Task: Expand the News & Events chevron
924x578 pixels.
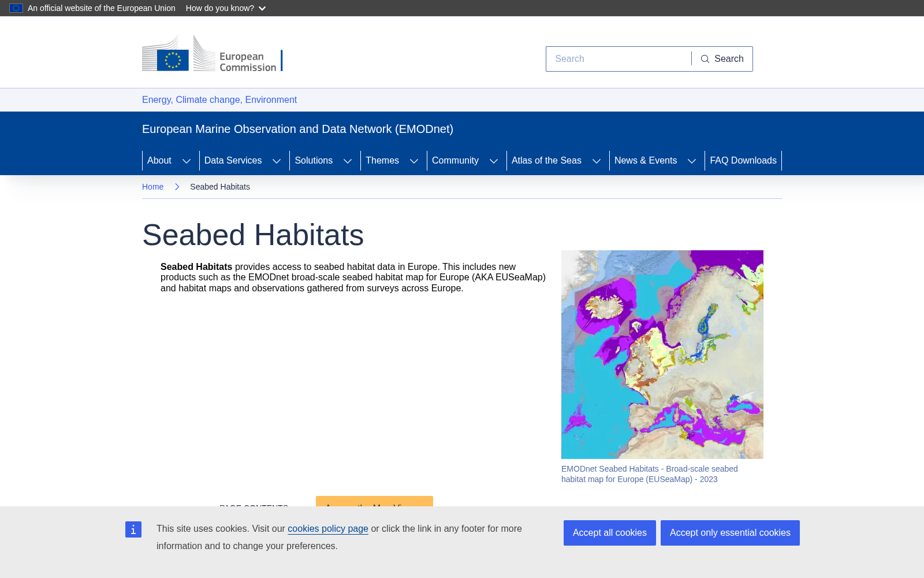Action: [x=692, y=161]
